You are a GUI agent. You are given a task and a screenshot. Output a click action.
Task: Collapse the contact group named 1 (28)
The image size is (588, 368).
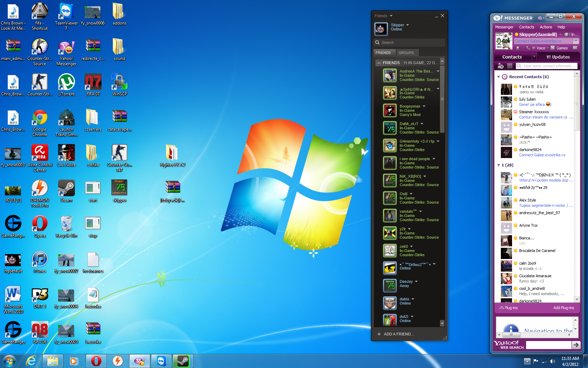coord(498,165)
